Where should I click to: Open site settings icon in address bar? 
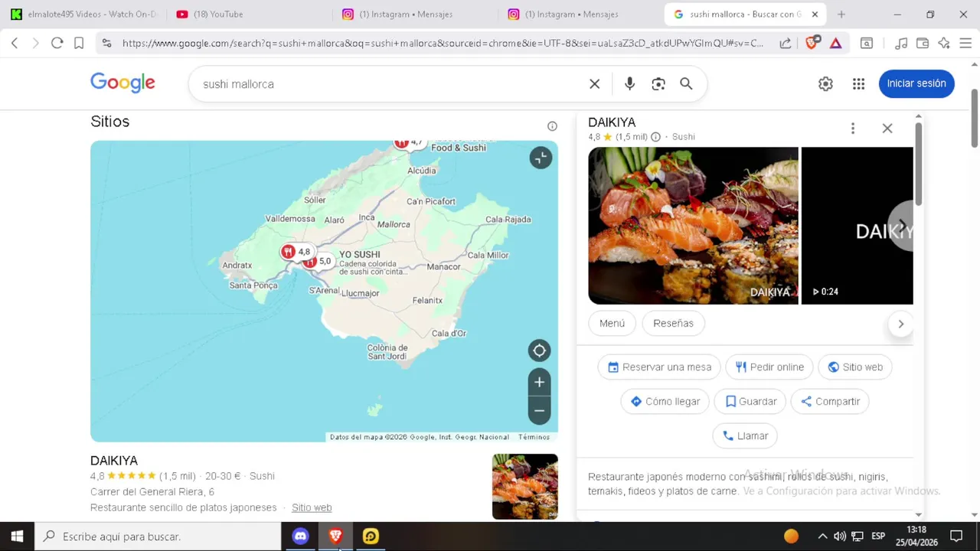point(106,44)
